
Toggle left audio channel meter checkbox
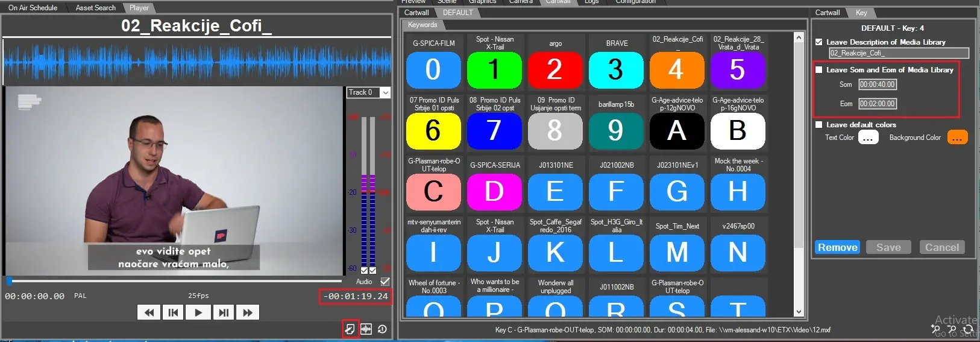[x=364, y=270]
